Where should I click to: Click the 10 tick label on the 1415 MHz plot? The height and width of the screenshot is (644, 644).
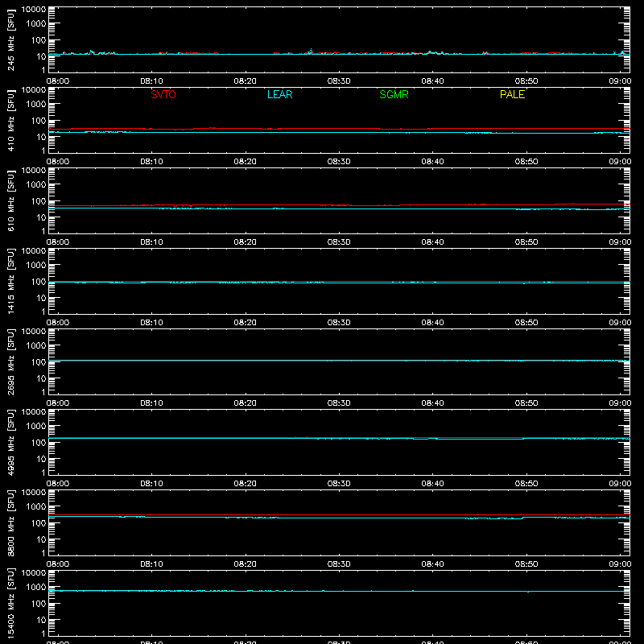click(42, 298)
